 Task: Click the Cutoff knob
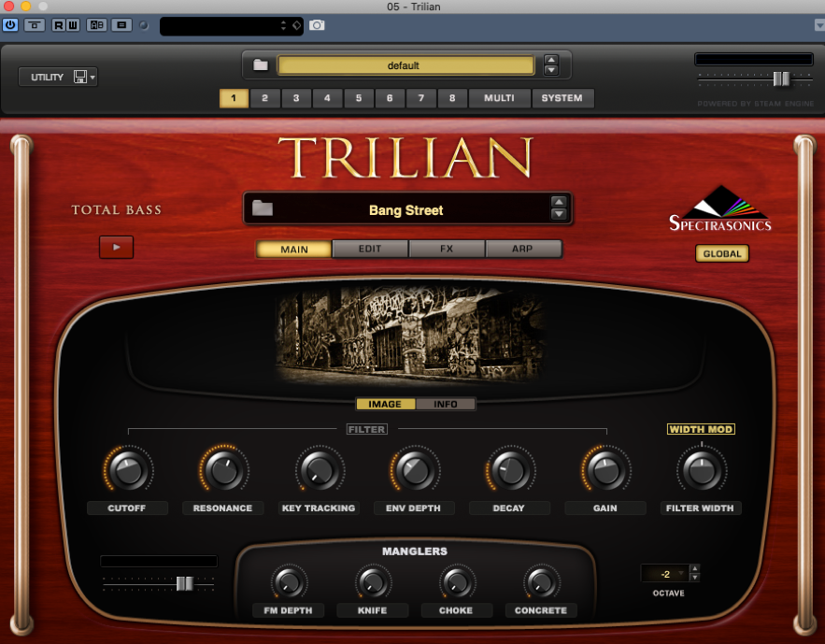coord(128,469)
